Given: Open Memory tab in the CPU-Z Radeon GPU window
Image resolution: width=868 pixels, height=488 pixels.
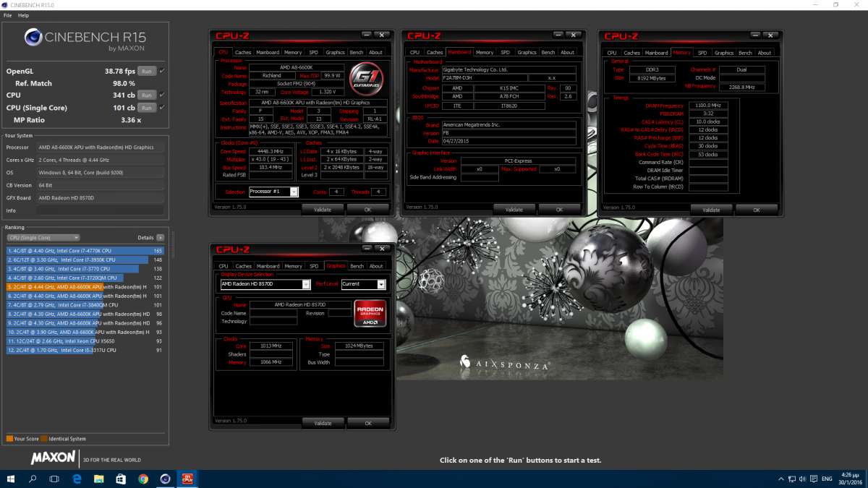Looking at the screenshot, I should 293,266.
